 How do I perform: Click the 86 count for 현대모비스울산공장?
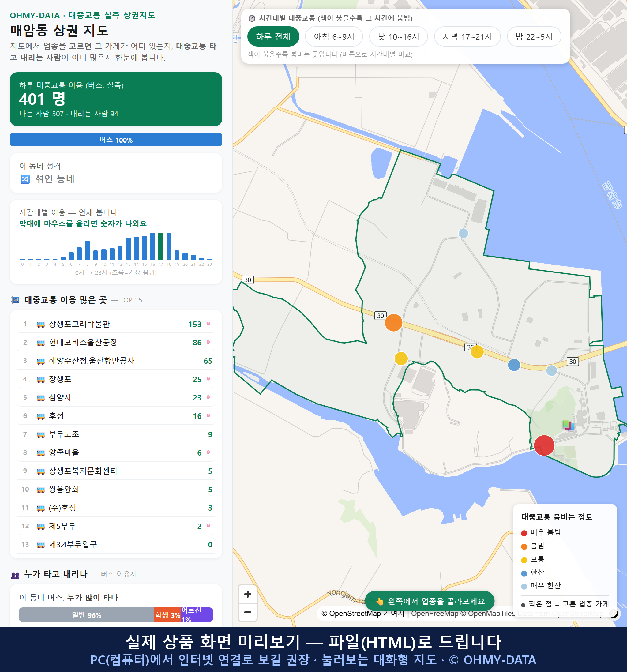click(x=197, y=343)
